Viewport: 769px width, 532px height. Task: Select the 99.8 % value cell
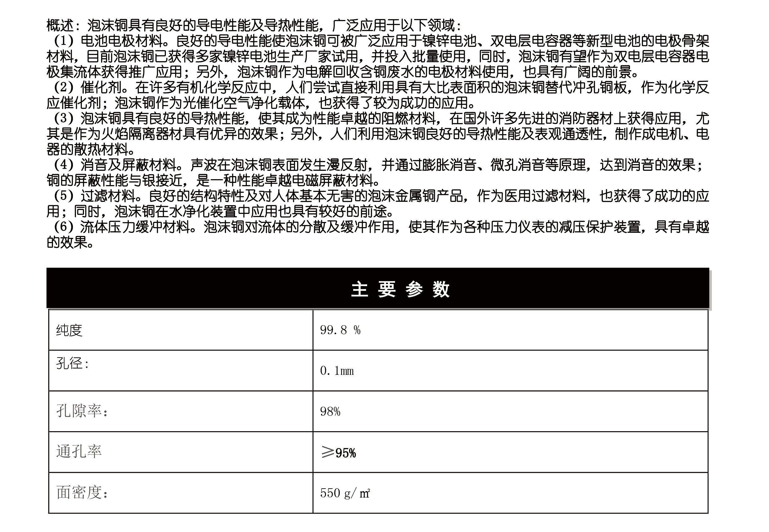(510, 330)
